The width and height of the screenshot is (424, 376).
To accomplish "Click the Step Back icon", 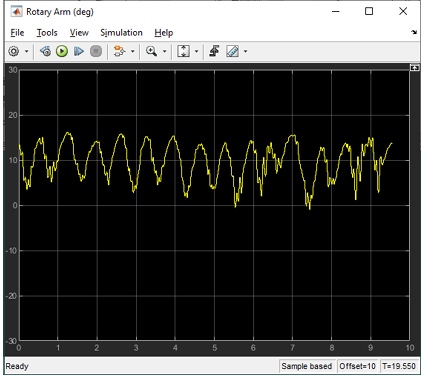I will pos(45,51).
